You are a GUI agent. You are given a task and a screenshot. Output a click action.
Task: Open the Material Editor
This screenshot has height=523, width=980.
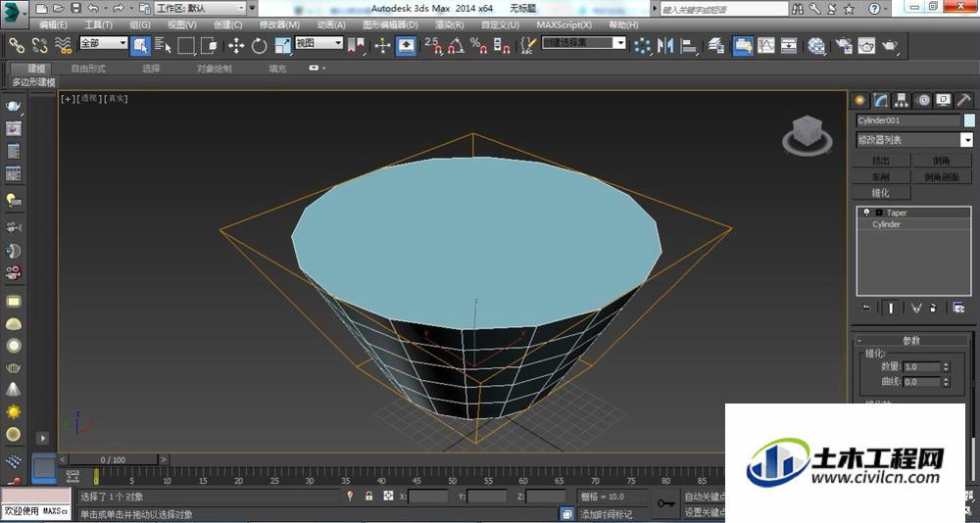[x=816, y=45]
